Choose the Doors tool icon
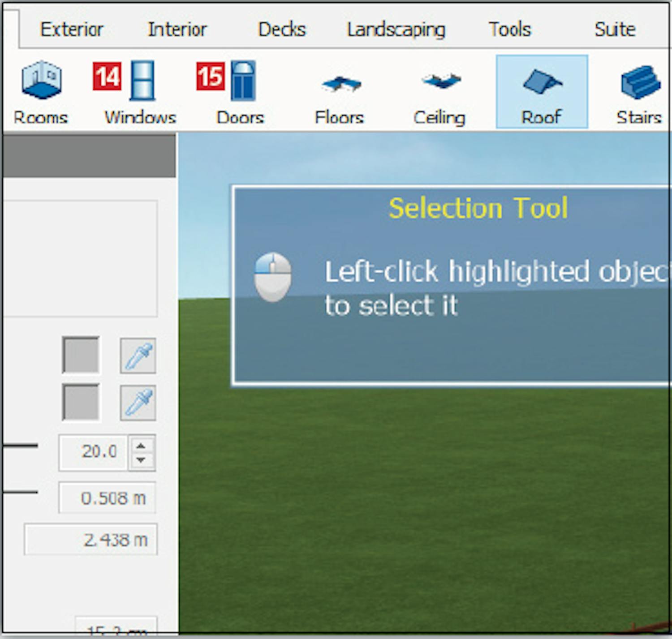 [241, 92]
